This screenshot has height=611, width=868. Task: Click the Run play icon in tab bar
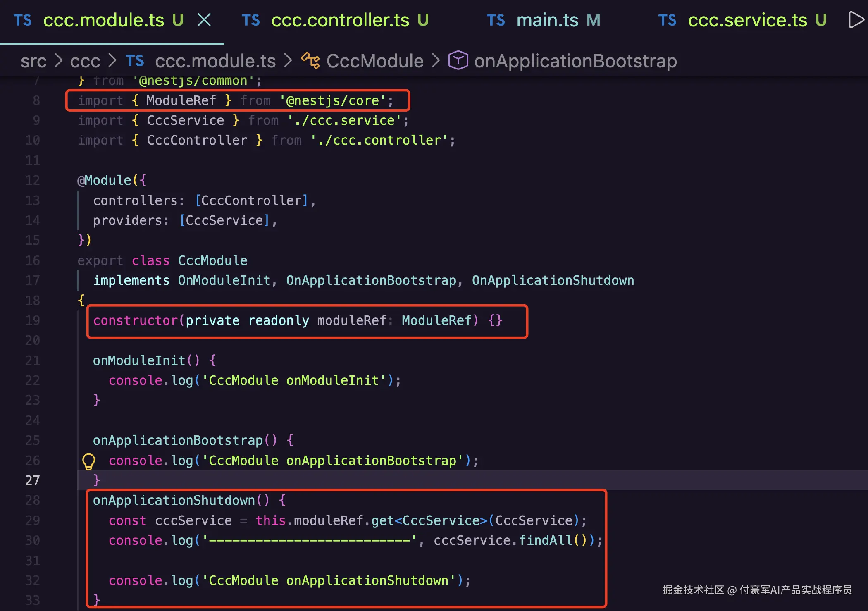pyautogui.click(x=856, y=20)
